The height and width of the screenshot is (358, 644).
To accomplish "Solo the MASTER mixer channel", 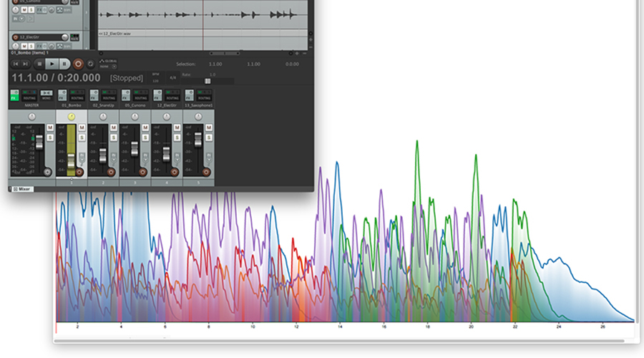I will point(50,137).
